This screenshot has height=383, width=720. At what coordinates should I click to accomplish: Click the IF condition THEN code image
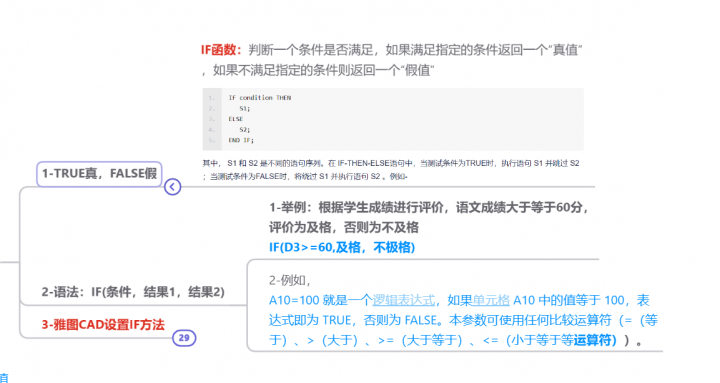coord(393,119)
